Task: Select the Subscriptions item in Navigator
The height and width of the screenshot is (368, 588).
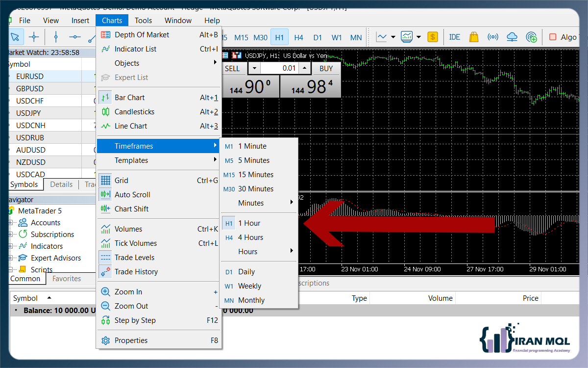Action: [x=52, y=235]
